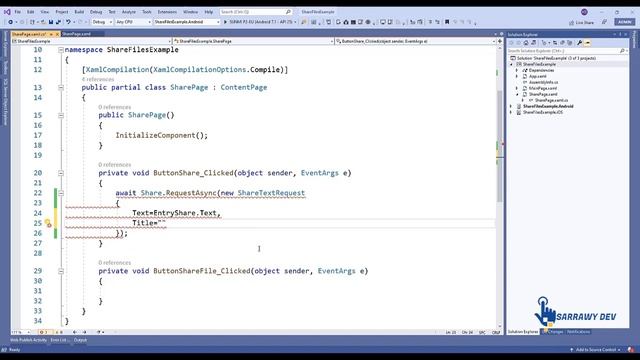Collapse the ShareFilesExample project node
640x360 pixels.
511,64
